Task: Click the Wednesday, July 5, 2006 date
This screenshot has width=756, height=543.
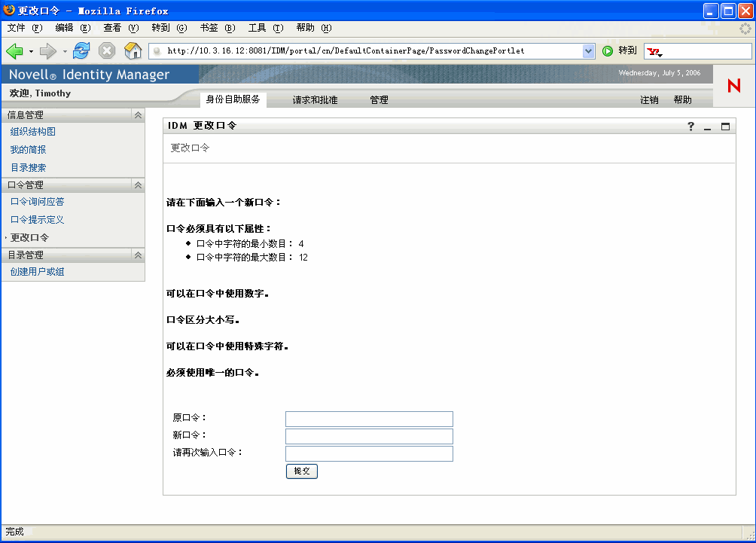Action: coord(659,73)
